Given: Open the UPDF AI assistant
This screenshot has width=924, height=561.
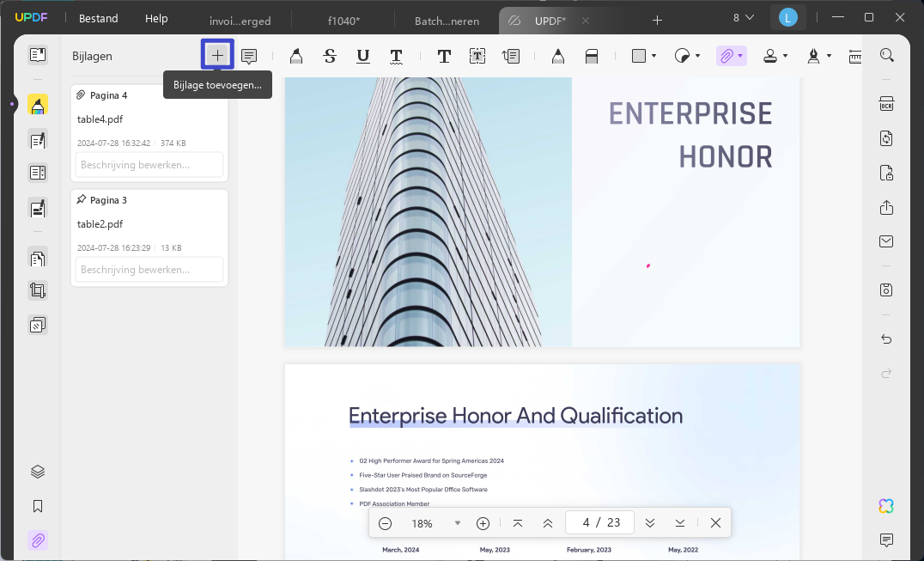Looking at the screenshot, I should [886, 506].
